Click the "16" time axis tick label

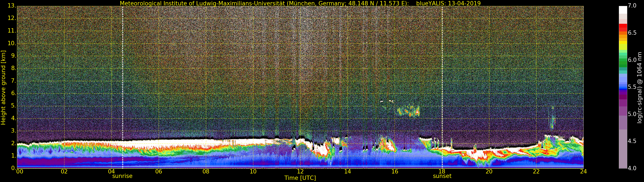click(x=395, y=171)
